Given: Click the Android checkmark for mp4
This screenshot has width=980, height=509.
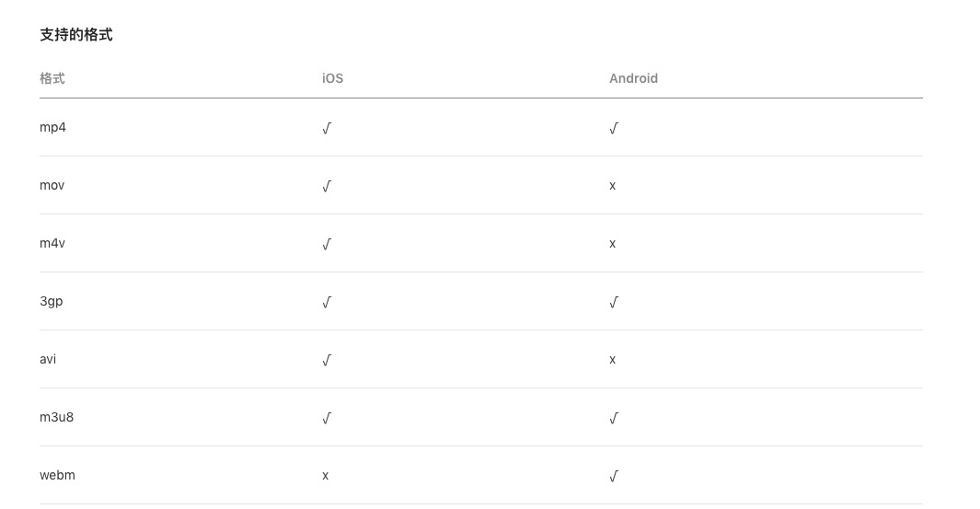Looking at the screenshot, I should pyautogui.click(x=614, y=128).
